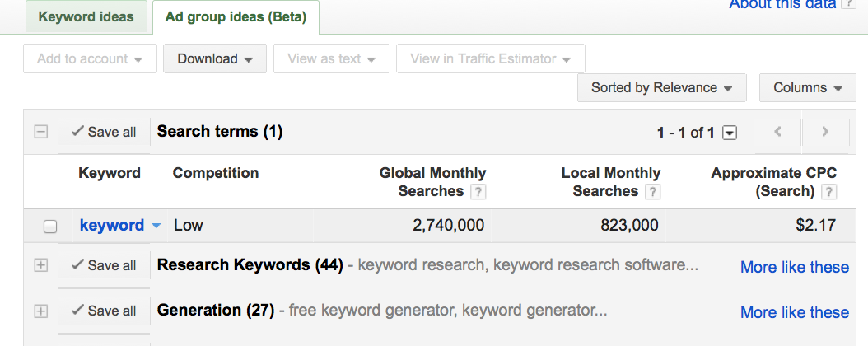Viewport: 868px width, 346px height.
Task: Click the 2,740,000 global searches value
Action: coord(448,226)
